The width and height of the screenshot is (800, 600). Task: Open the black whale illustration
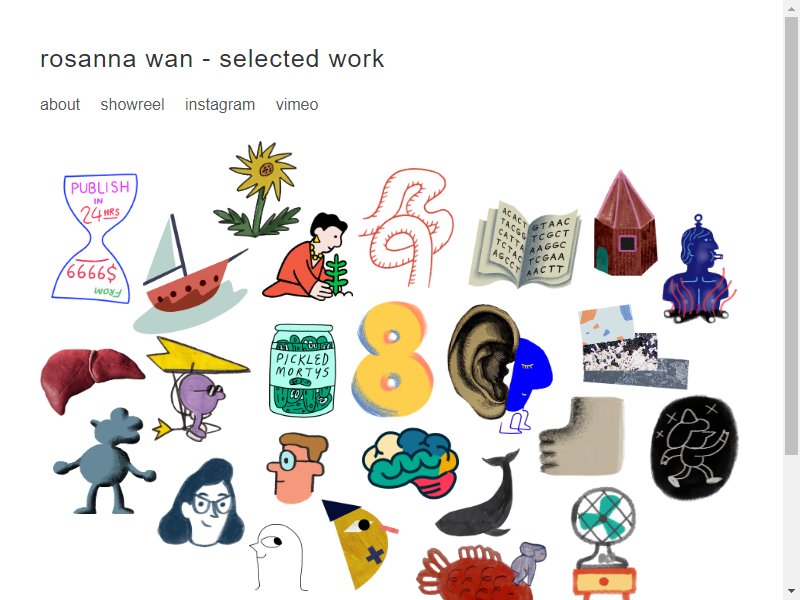[x=479, y=494]
